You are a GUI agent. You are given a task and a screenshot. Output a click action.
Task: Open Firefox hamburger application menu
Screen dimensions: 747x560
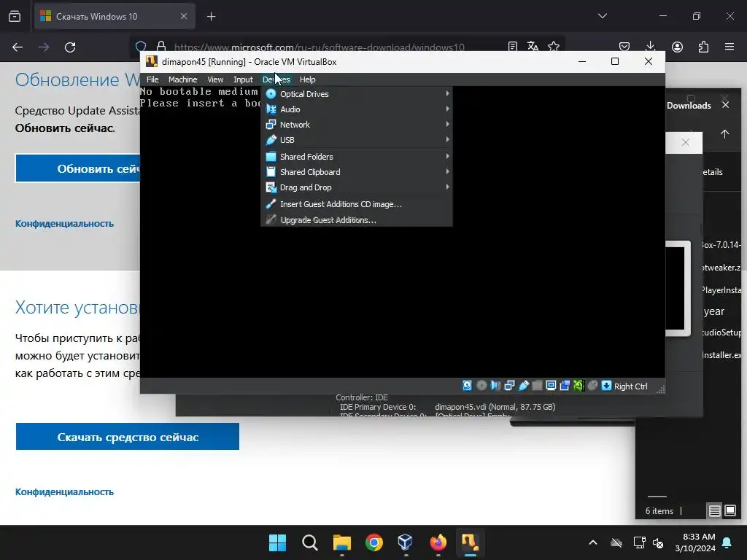pyautogui.click(x=729, y=47)
